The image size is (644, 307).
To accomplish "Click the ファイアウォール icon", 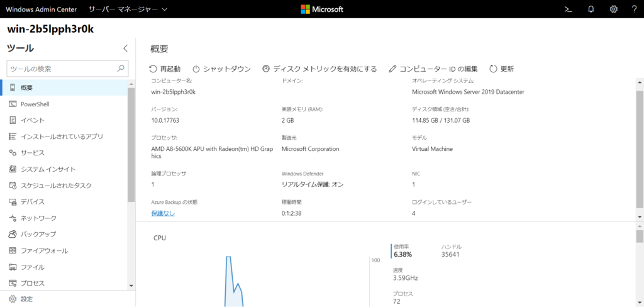I will pyautogui.click(x=13, y=251).
